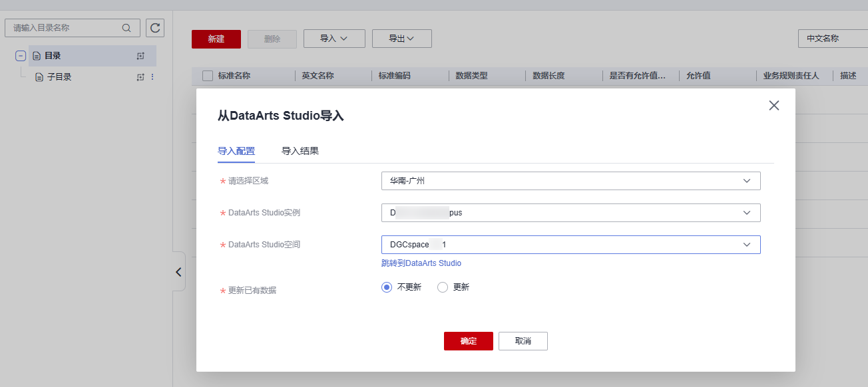Screen dimensions: 868x387
Task: Select the 子目录 tree item
Action: [x=59, y=77]
